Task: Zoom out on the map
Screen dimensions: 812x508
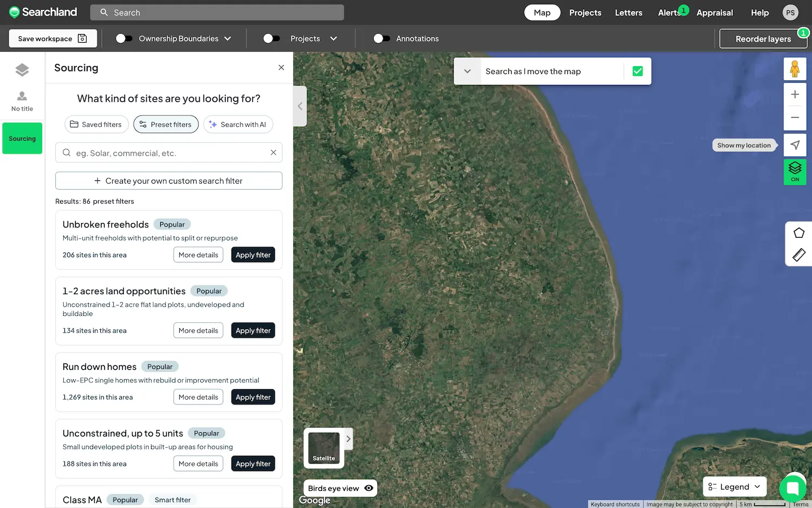Action: click(x=795, y=118)
